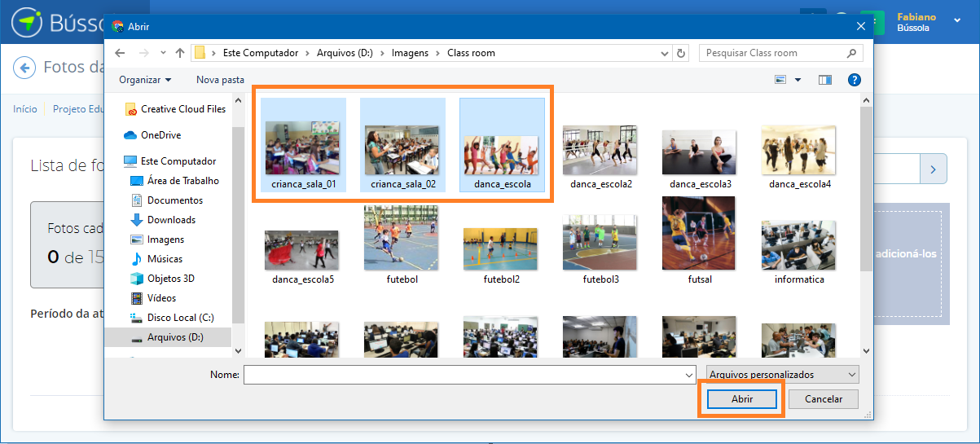The height and width of the screenshot is (444, 980).
Task: Click Arquivos (D:) in the address path
Action: coord(345,53)
